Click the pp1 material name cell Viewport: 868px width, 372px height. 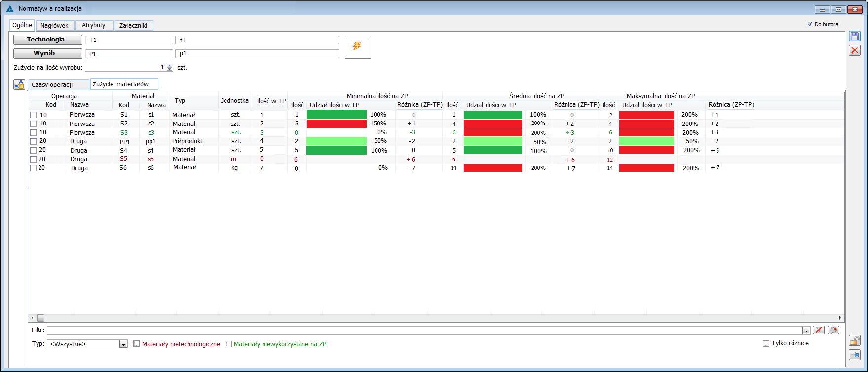(x=151, y=141)
